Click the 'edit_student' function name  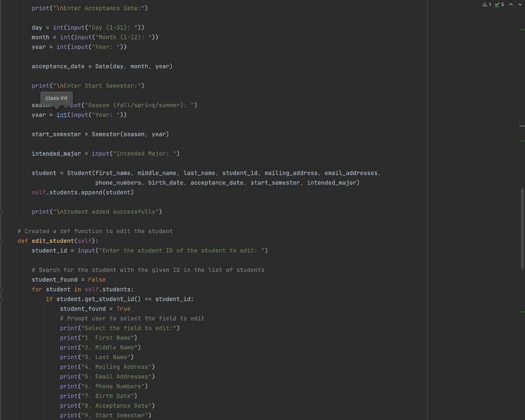pyautogui.click(x=53, y=241)
